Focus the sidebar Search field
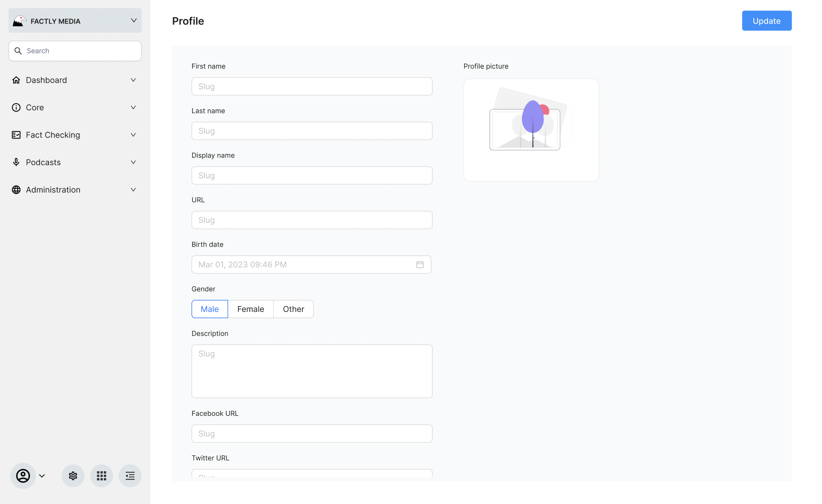Image resolution: width=822 pixels, height=504 pixels. [x=75, y=51]
